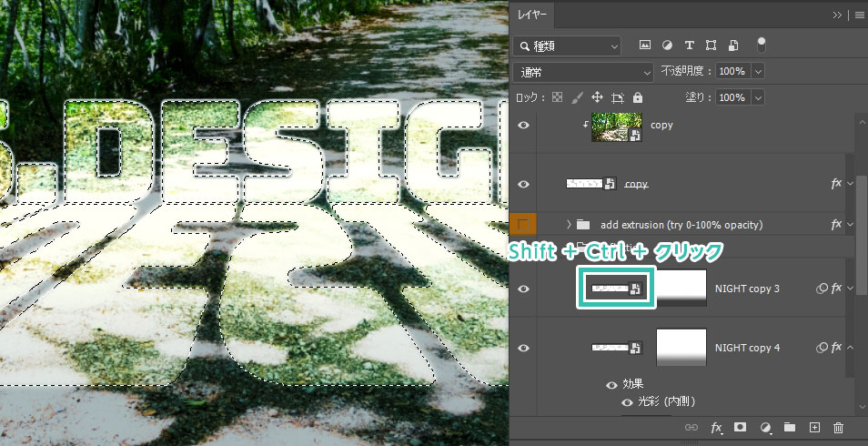
Task: Click the NIGHT copy 3 smart object thumbnail
Action: click(616, 289)
